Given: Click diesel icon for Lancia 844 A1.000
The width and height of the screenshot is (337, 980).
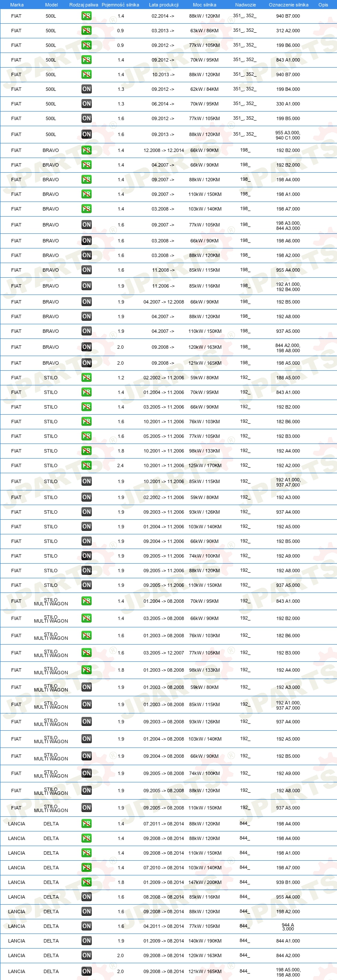Looking at the screenshot, I should tap(87, 941).
